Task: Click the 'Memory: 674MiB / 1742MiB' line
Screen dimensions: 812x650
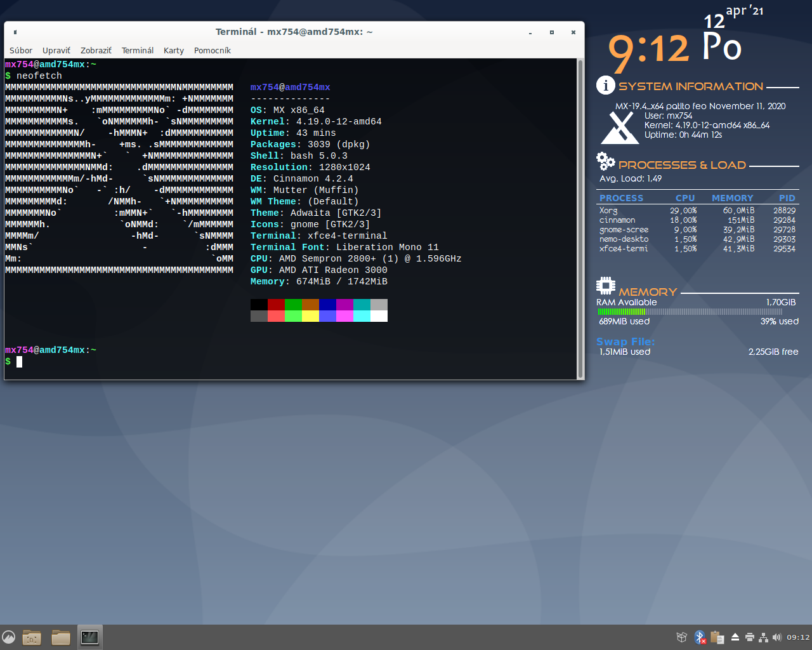Action: tap(319, 281)
